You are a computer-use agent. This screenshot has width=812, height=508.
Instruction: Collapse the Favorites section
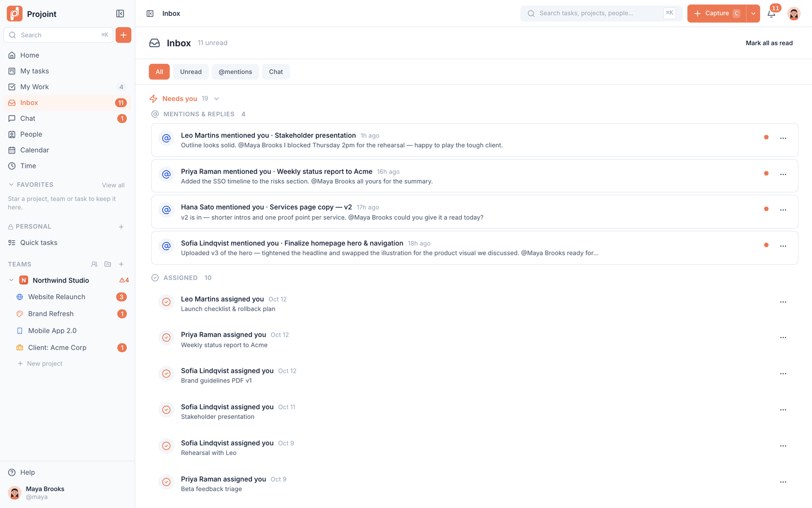coord(11,185)
